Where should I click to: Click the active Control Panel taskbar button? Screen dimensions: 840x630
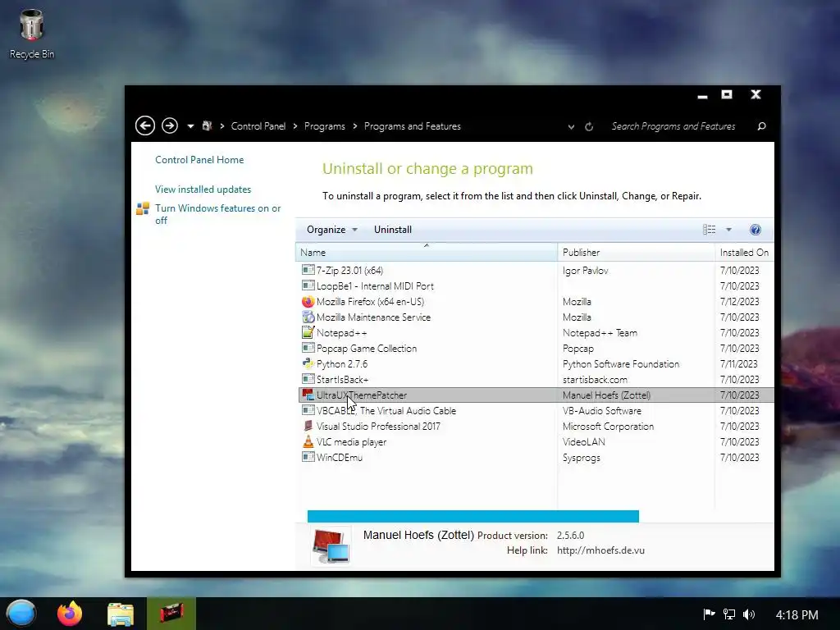coord(171,614)
